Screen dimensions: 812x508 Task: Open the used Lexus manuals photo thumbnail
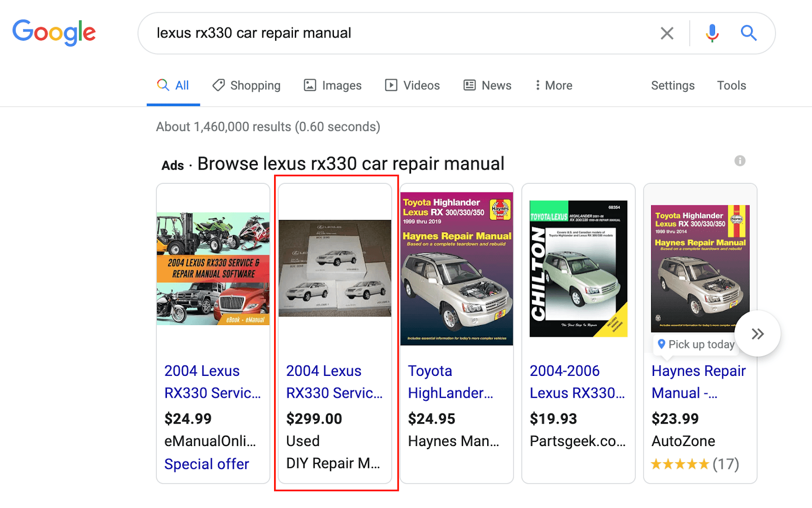[335, 268]
